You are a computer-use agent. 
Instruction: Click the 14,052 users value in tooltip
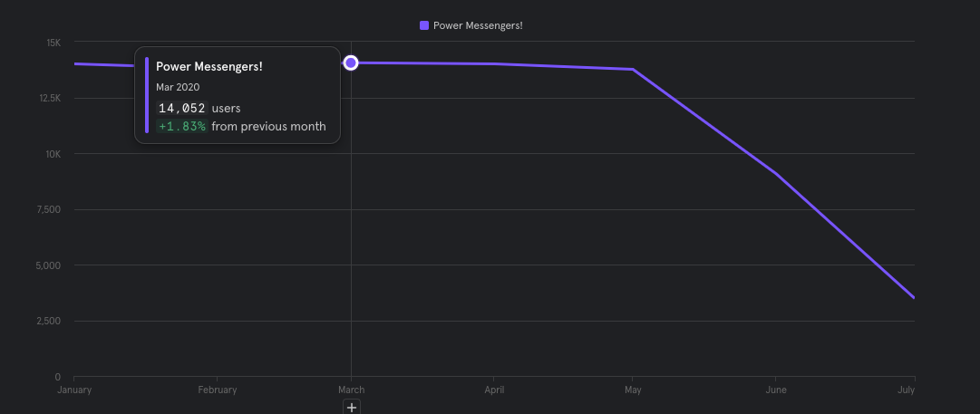point(181,108)
